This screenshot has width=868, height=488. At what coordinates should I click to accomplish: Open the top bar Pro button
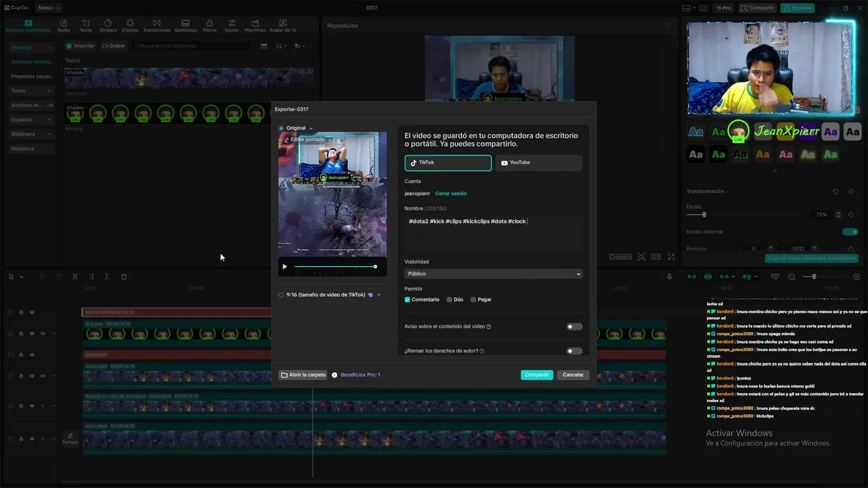point(724,8)
